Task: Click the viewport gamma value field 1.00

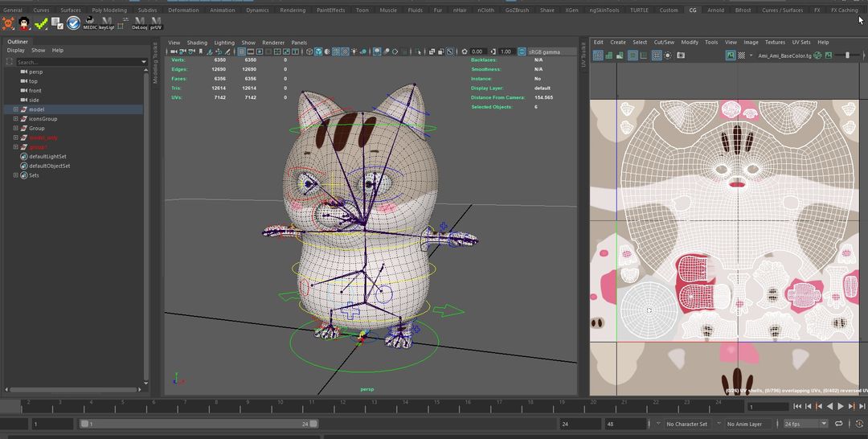Action: pyautogui.click(x=506, y=51)
